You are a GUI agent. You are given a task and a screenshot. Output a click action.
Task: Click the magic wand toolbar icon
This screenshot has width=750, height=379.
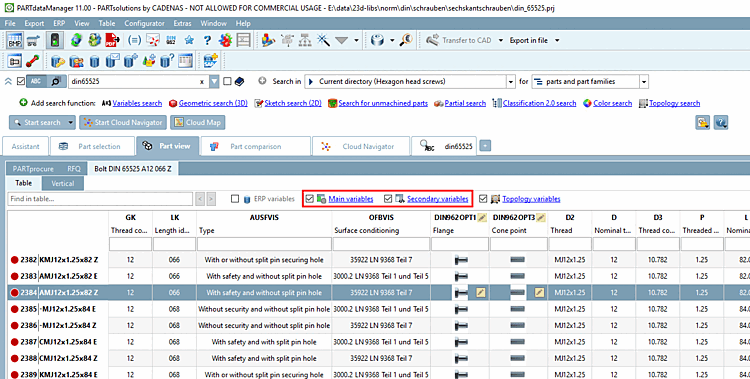pos(323,40)
